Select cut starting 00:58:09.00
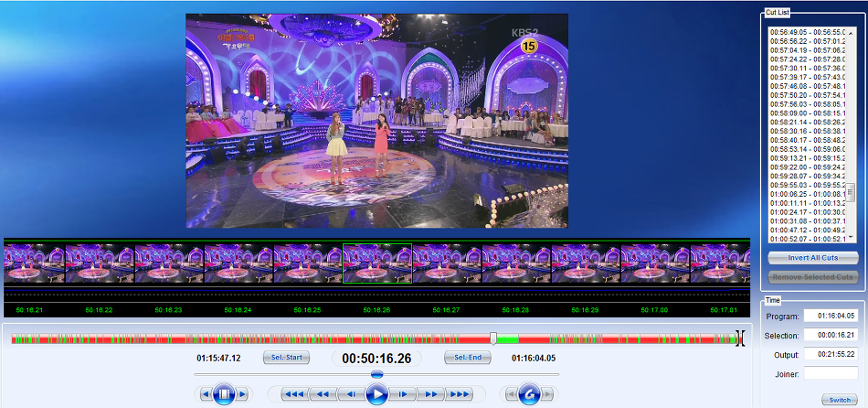 coord(807,113)
